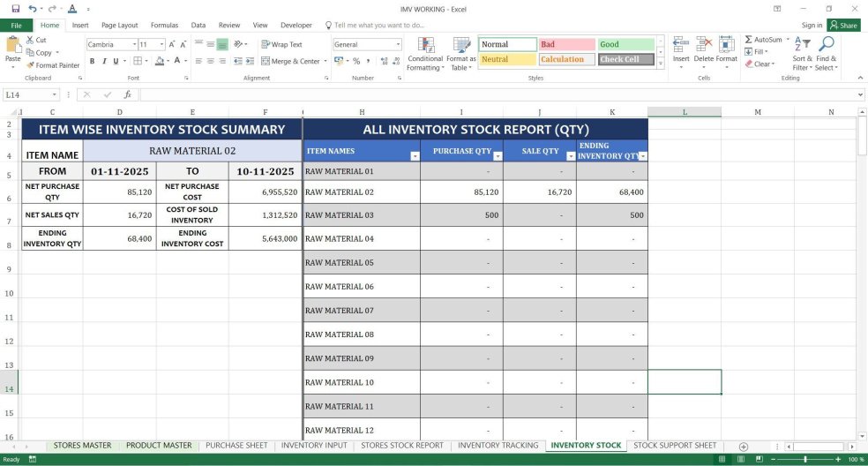868x466 pixels.
Task: Open the ITEM NAMES column filter dropdown
Action: (x=415, y=156)
